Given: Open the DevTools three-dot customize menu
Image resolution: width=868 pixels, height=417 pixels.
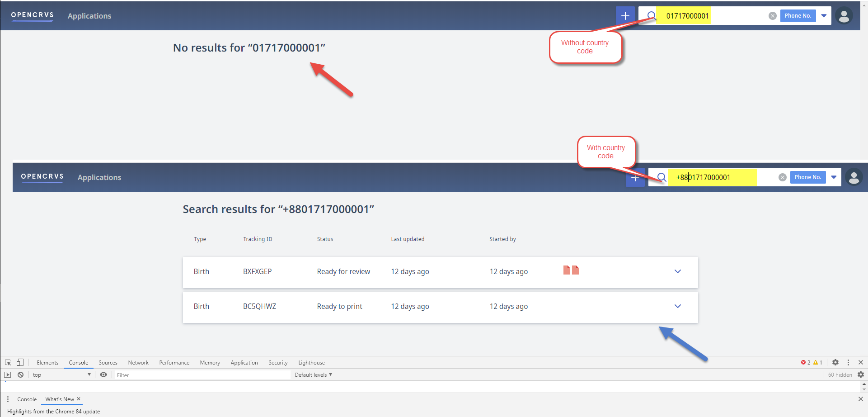Looking at the screenshot, I should click(848, 362).
